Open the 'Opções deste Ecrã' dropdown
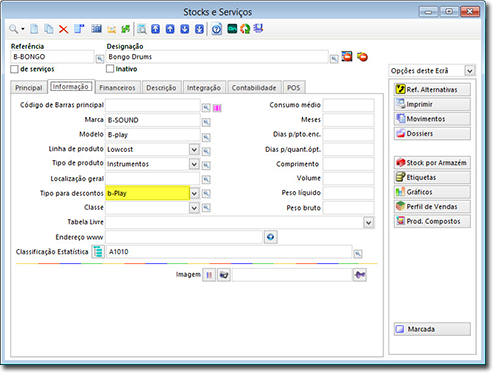 pos(470,71)
